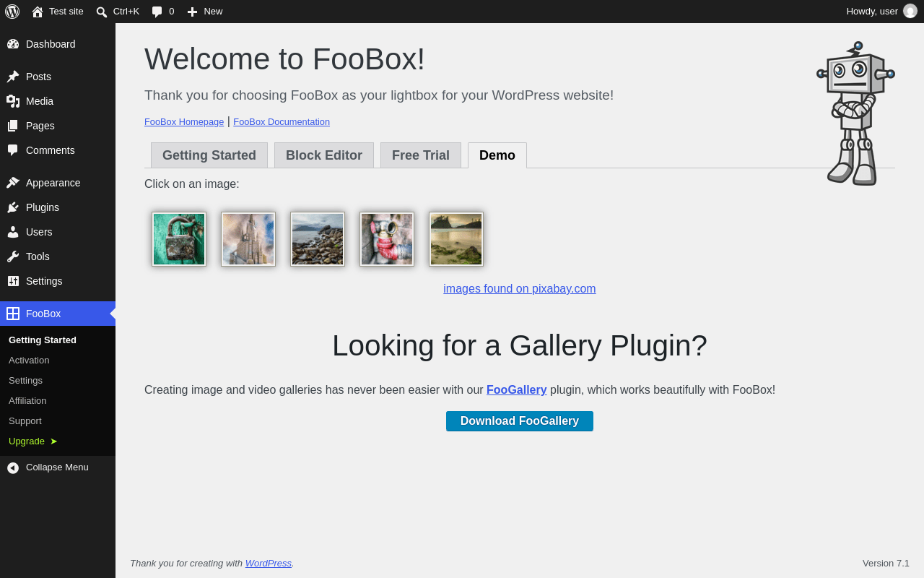Screen dimensions: 924x578
Task: Open Affiliation in the FooBox submenu
Action: pyautogui.click(x=27, y=401)
